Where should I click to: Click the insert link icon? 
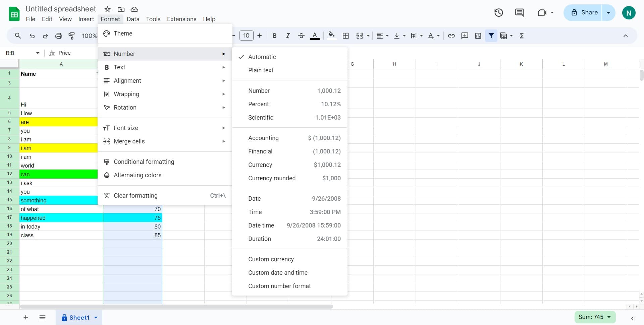click(451, 36)
